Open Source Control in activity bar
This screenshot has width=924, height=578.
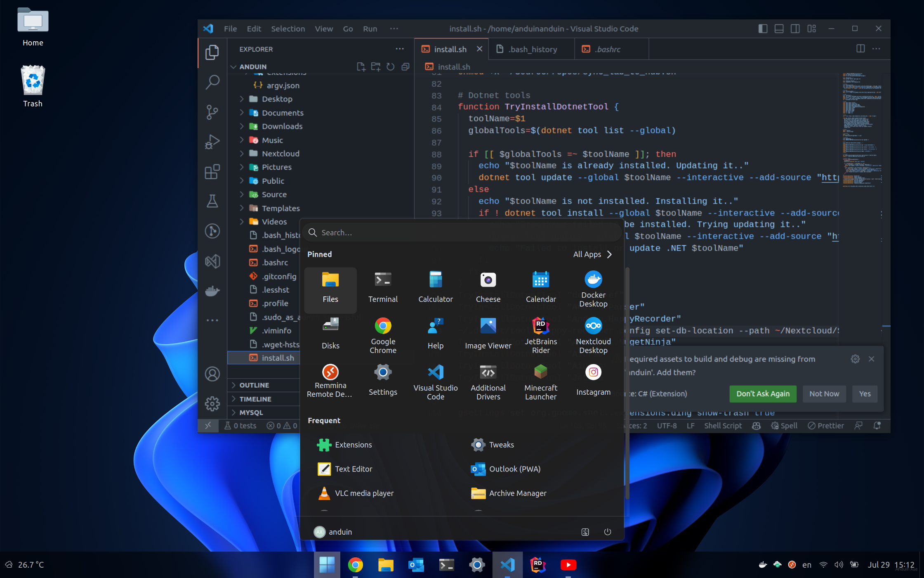click(x=212, y=112)
